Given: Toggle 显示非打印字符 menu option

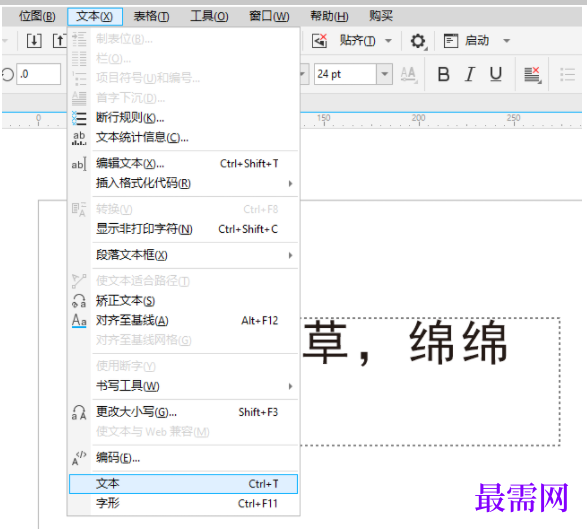Looking at the screenshot, I should (x=183, y=229).
